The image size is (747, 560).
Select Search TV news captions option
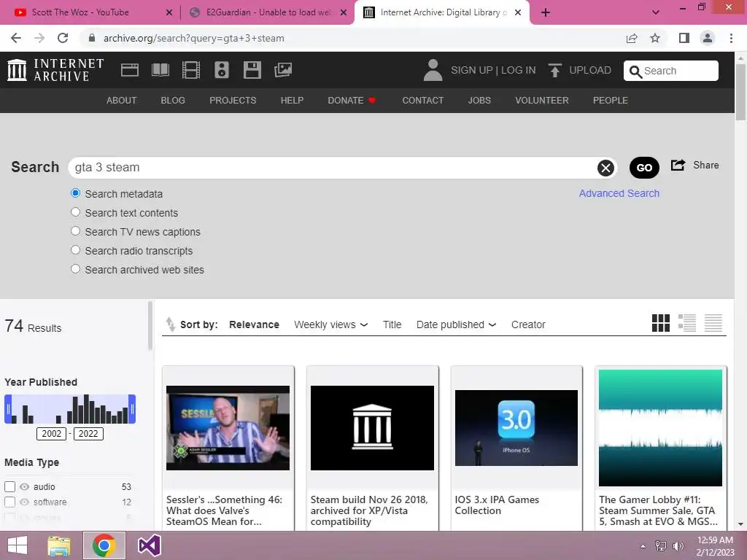tap(75, 231)
